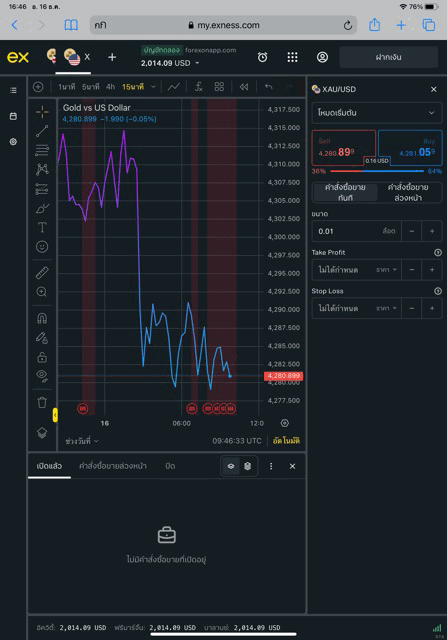
Task: Open the indicators fx menu
Action: point(198,87)
